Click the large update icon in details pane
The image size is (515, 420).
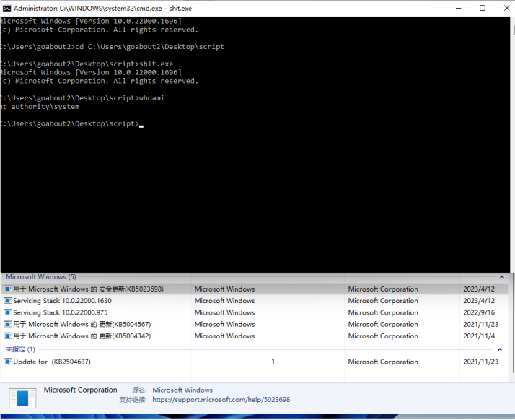pos(22,398)
